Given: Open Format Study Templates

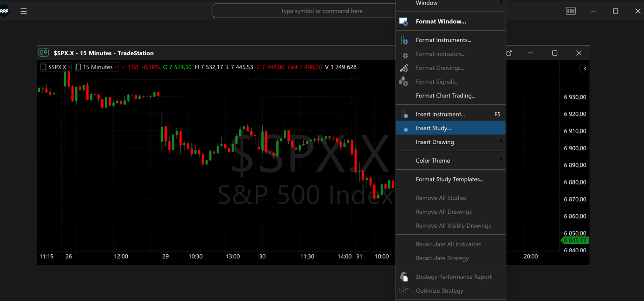Looking at the screenshot, I should (x=450, y=179).
